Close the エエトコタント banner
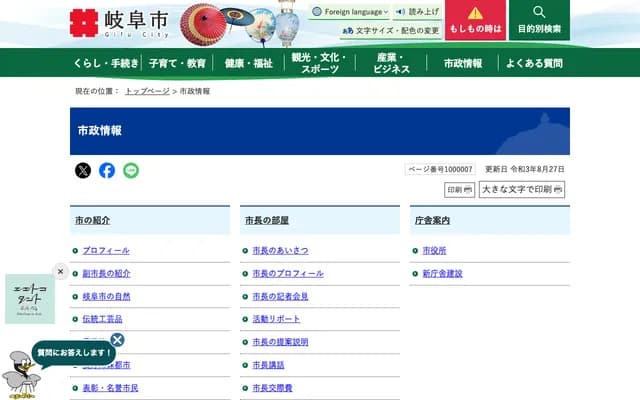 (x=60, y=271)
